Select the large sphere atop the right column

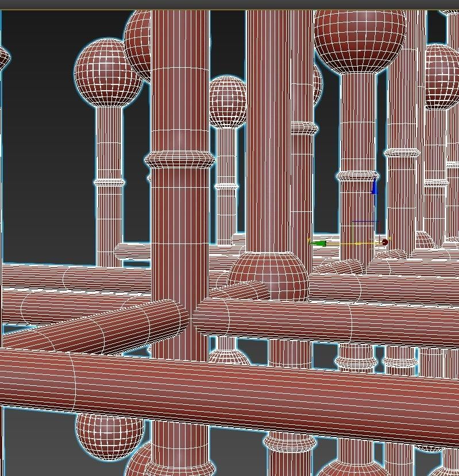click(360, 41)
